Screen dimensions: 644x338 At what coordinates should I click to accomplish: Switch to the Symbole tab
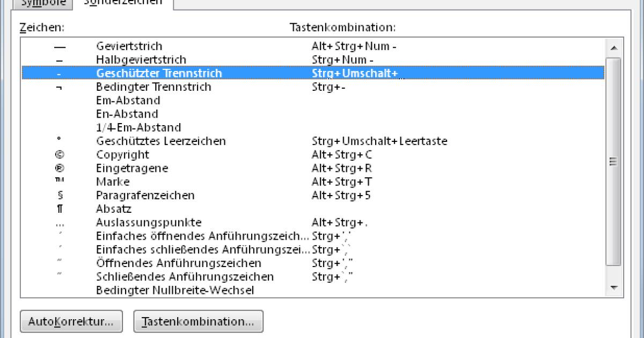coord(43,3)
